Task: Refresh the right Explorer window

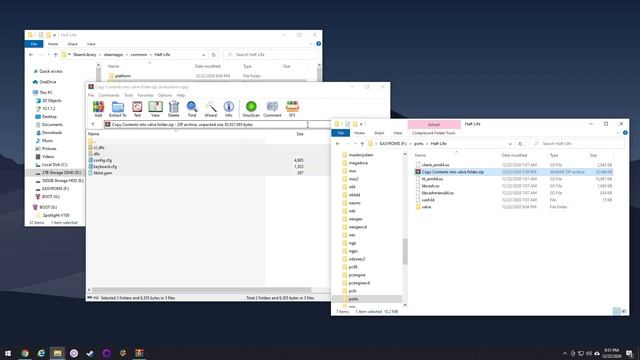Action: point(520,144)
